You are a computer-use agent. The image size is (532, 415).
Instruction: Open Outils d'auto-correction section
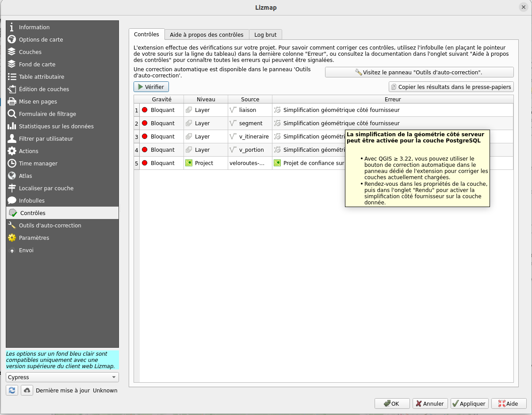point(62,225)
